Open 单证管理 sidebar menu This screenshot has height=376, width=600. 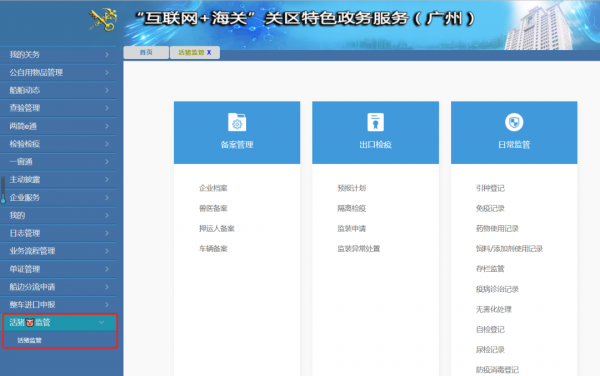pyautogui.click(x=58, y=269)
